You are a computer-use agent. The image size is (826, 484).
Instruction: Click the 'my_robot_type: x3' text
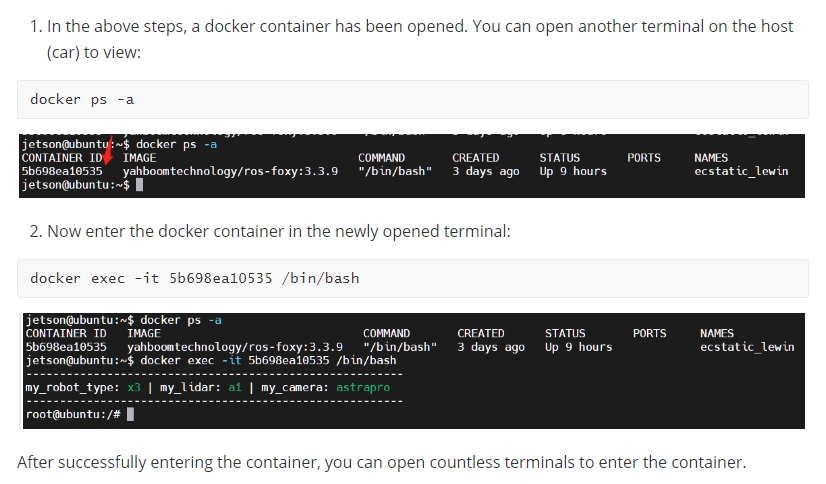(x=82, y=387)
